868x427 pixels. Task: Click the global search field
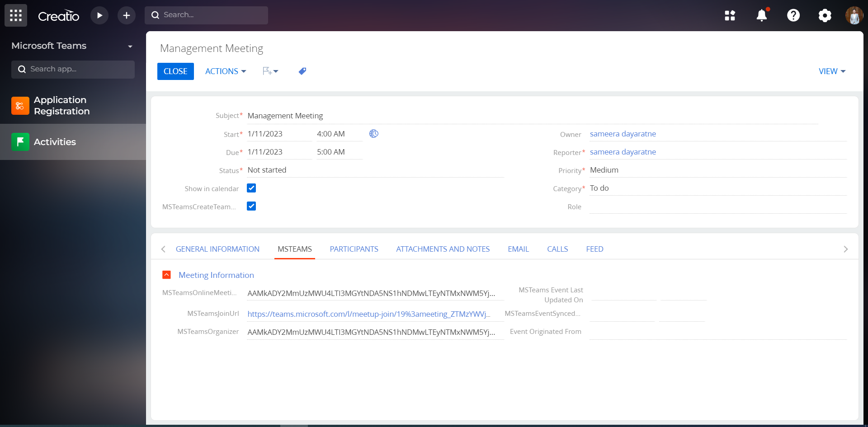(x=206, y=15)
